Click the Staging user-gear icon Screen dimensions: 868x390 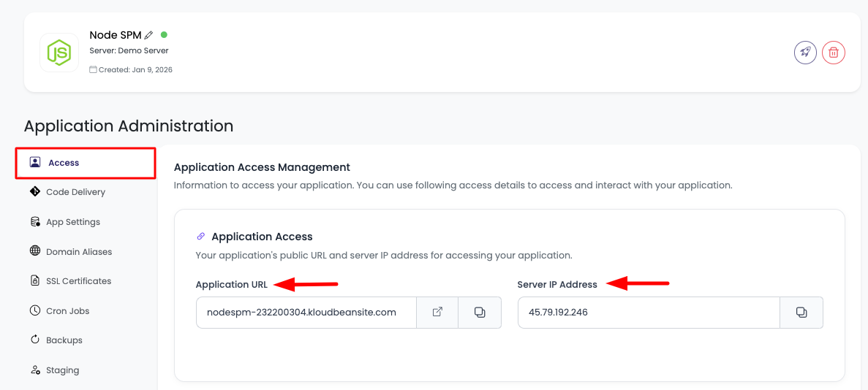click(35, 370)
